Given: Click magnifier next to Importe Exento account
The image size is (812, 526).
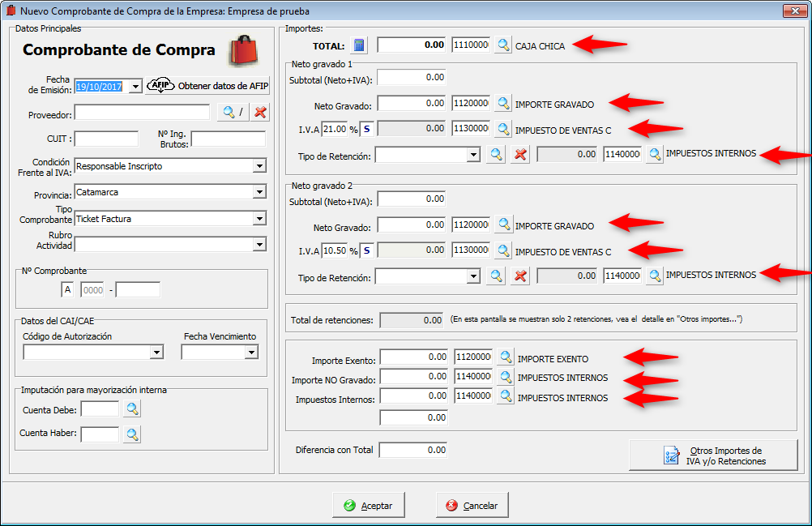Looking at the screenshot, I should pyautogui.click(x=506, y=357).
